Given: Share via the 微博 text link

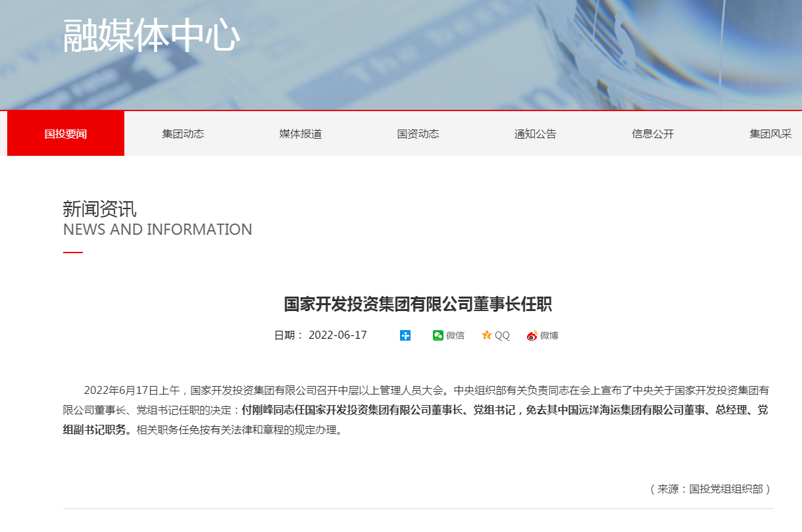Looking at the screenshot, I should [549, 335].
